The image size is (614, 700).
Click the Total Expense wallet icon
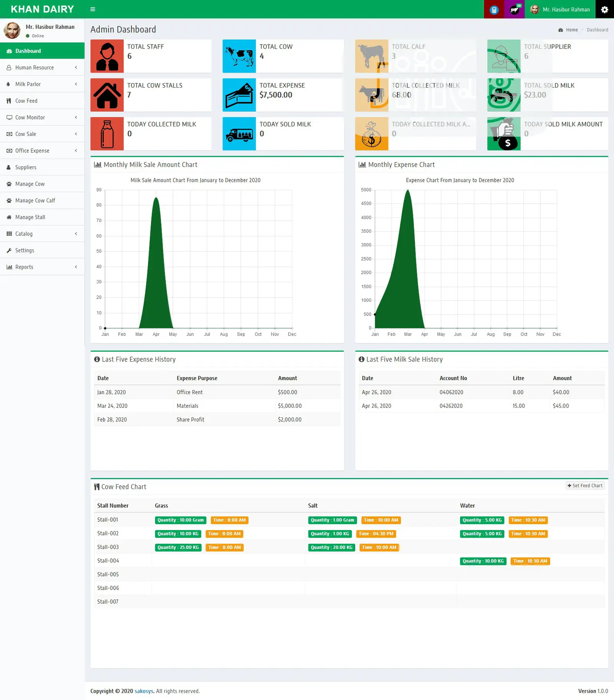click(239, 95)
